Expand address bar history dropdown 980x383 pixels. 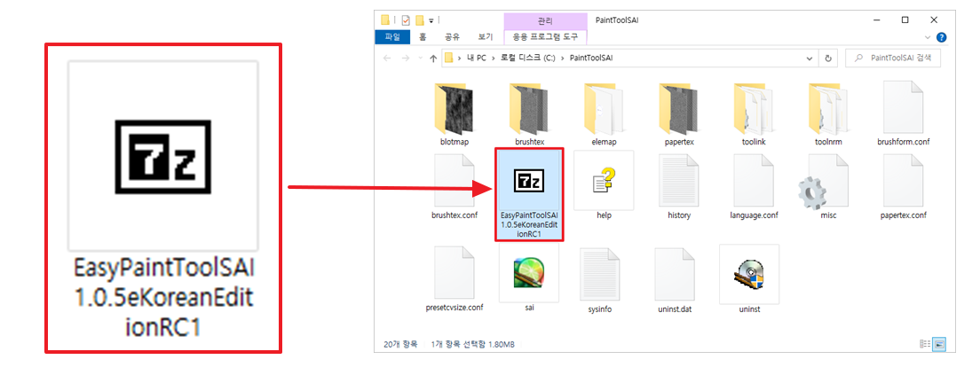click(810, 58)
